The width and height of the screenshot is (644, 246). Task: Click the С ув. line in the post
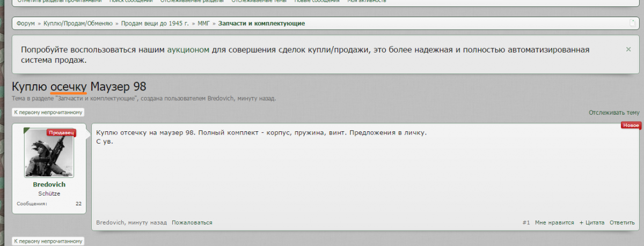(105, 141)
